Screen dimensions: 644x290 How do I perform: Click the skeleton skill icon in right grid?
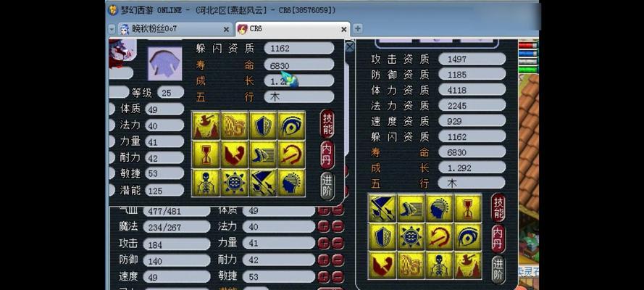(x=439, y=266)
